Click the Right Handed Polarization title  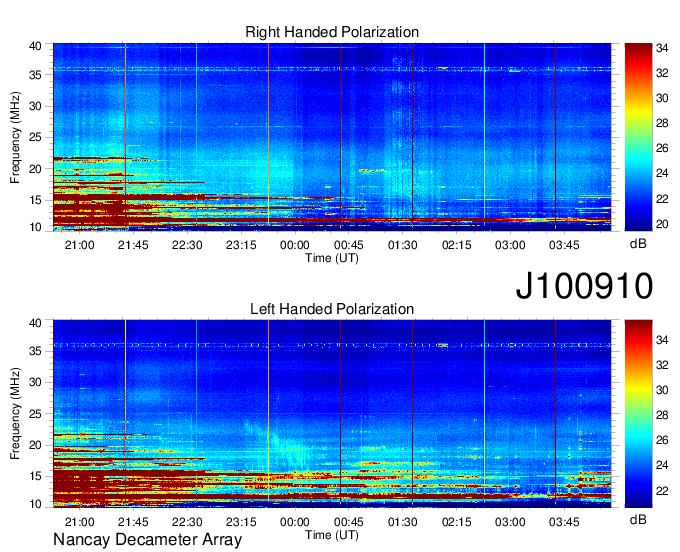(x=332, y=32)
